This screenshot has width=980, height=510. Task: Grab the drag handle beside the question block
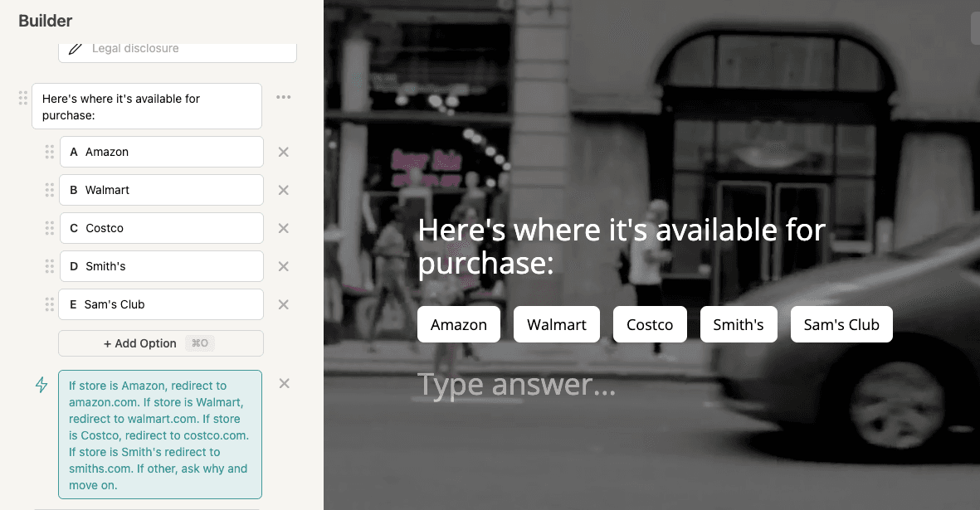tap(23, 98)
